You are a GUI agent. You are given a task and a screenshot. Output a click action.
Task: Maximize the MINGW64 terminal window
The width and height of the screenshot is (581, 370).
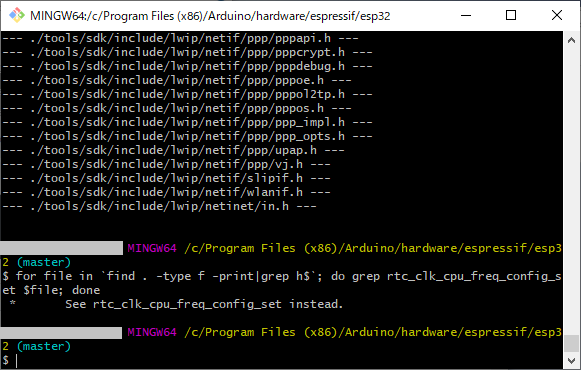(511, 16)
